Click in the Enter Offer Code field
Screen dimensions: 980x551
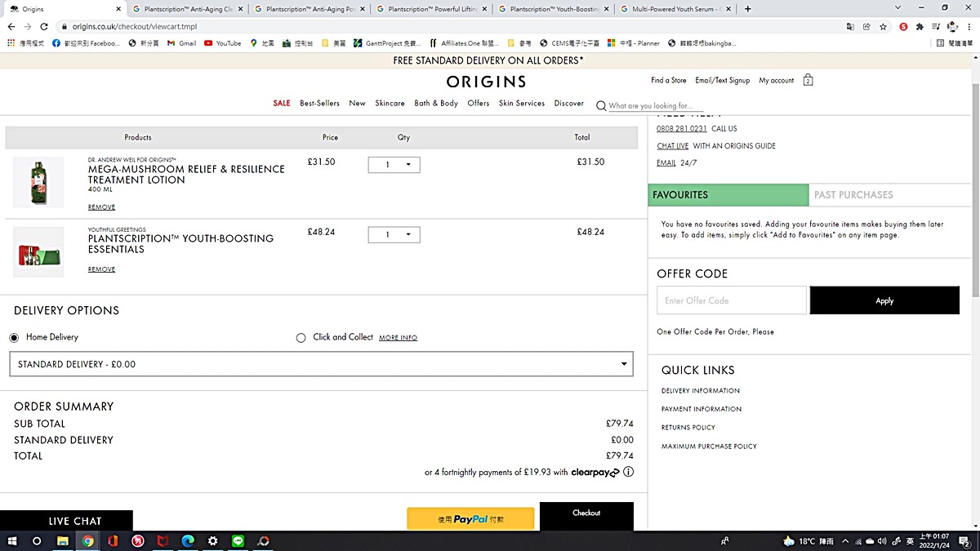732,300
